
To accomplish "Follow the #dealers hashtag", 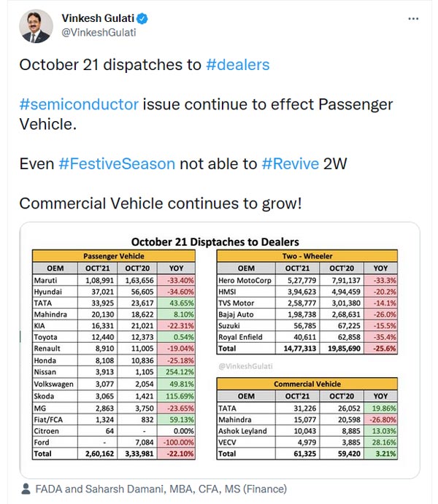I will point(237,64).
